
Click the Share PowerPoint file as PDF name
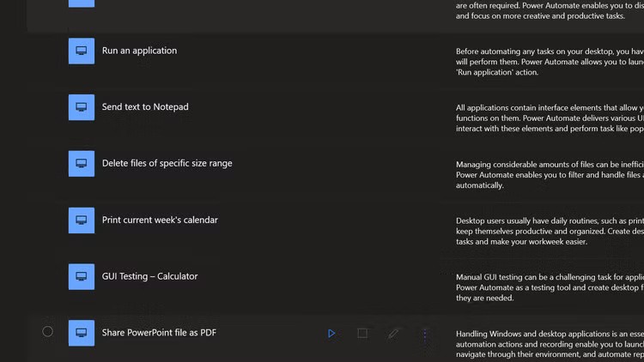click(159, 333)
